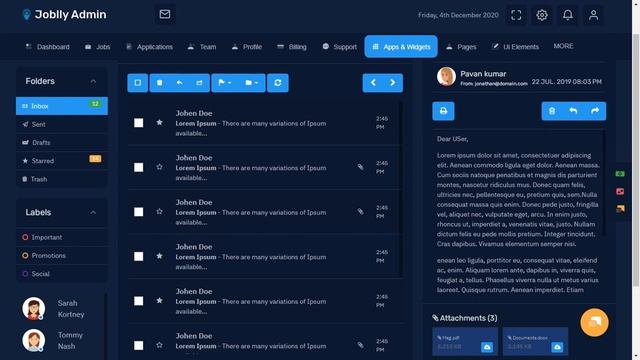The height and width of the screenshot is (360, 640).
Task: Open the MORE navigation menu
Action: [563, 46]
